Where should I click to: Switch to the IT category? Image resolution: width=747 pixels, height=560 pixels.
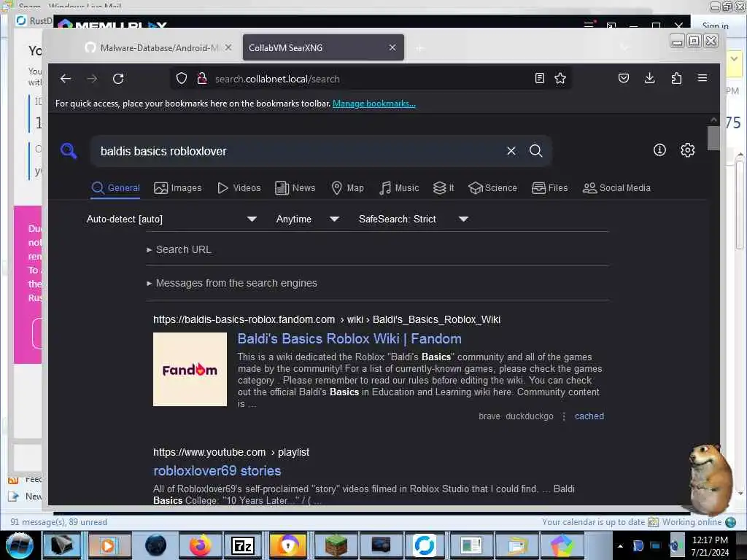443,188
